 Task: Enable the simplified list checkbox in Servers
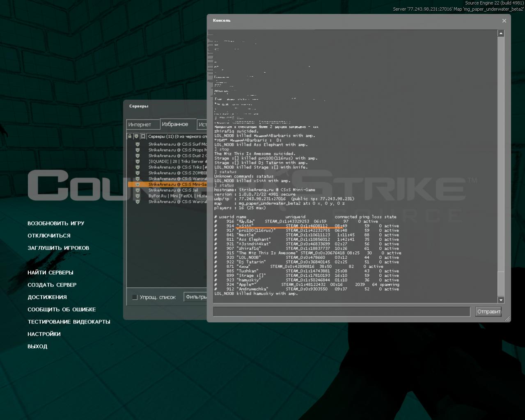[x=135, y=297]
